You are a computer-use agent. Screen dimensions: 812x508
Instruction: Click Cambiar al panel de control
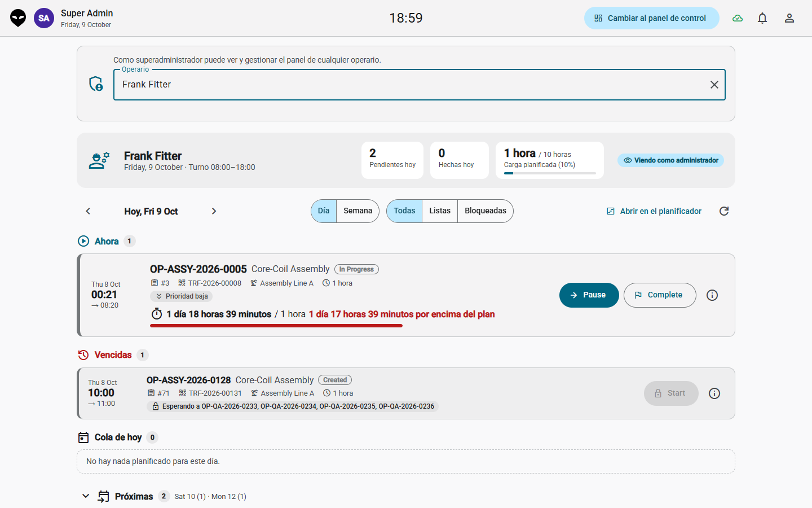coord(652,18)
